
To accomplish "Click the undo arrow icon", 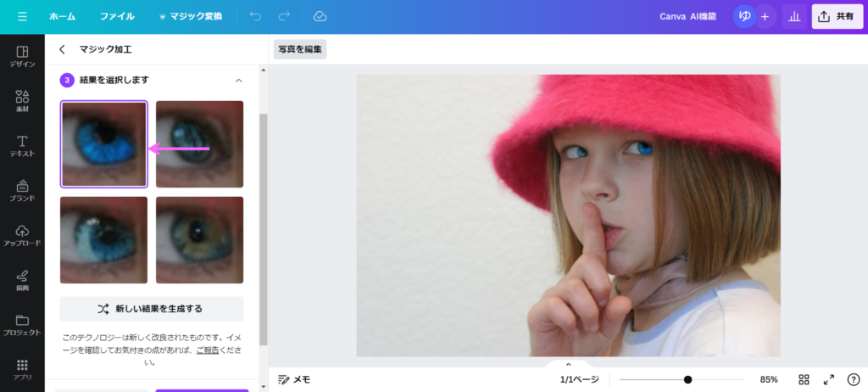I will click(x=255, y=16).
